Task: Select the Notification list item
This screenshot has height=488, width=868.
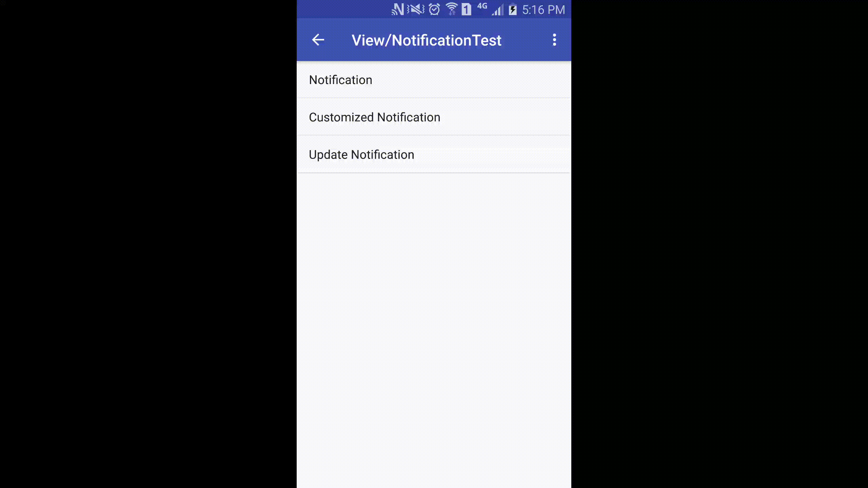Action: [x=434, y=80]
